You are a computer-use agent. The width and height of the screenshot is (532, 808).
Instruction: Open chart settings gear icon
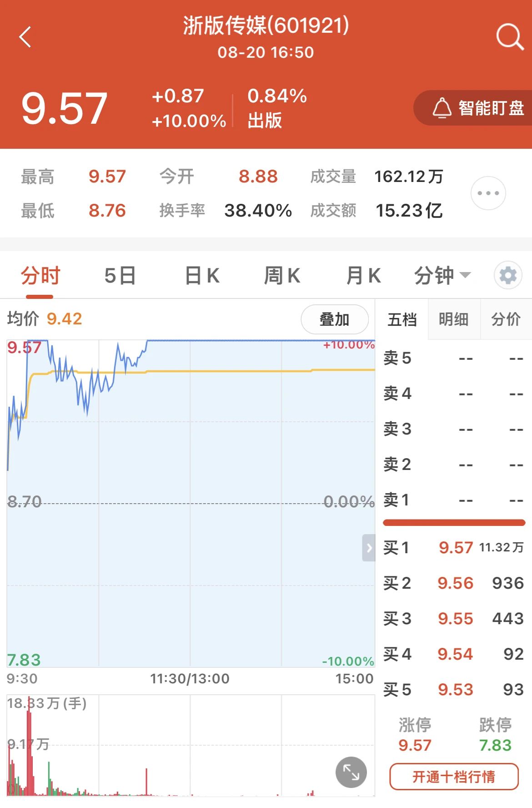(508, 275)
